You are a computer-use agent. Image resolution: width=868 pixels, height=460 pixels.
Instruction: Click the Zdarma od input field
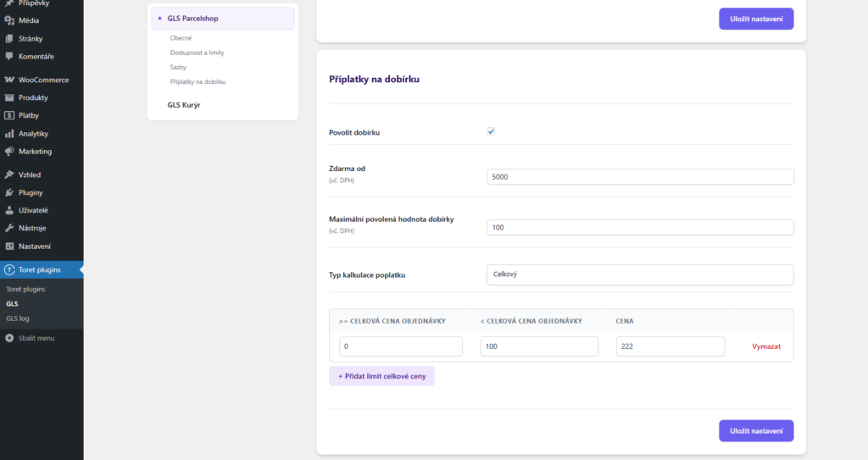coord(640,176)
